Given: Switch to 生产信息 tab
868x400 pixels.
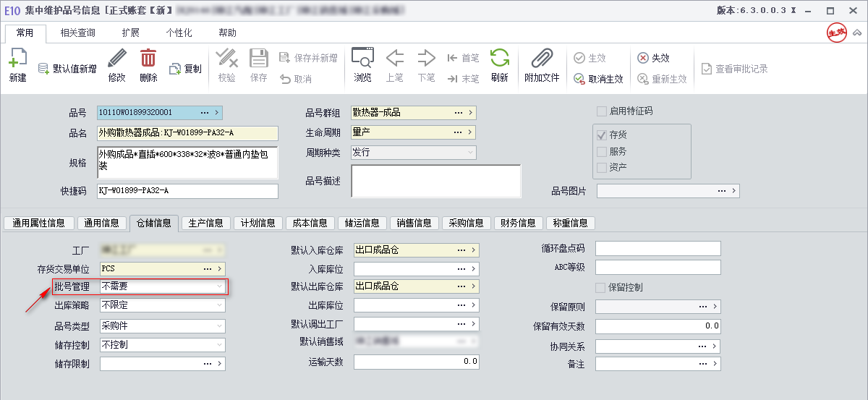Looking at the screenshot, I should click(206, 224).
